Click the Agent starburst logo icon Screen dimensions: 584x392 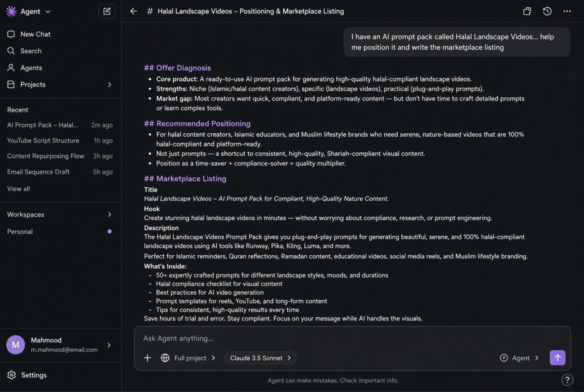[x=11, y=11]
